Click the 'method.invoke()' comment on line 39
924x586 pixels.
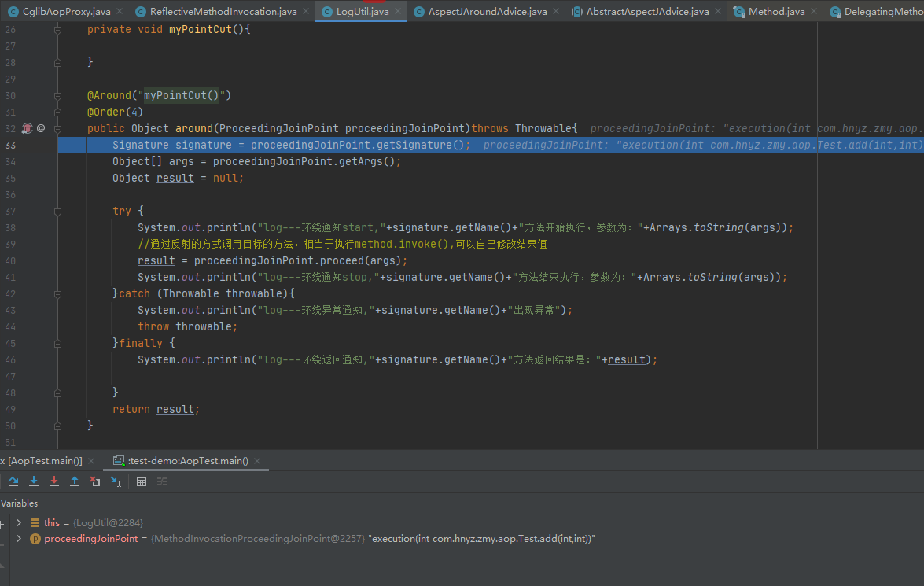[x=403, y=244]
